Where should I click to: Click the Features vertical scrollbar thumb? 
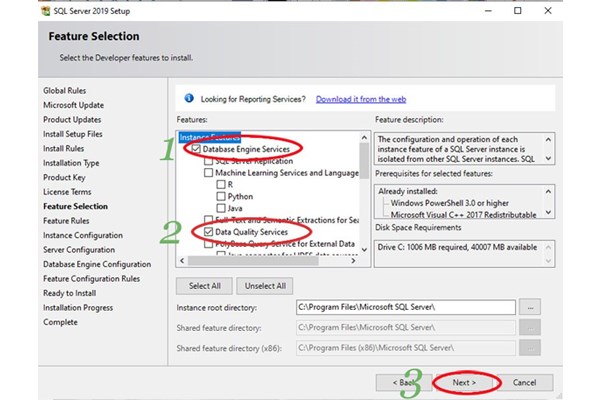pyautogui.click(x=364, y=161)
